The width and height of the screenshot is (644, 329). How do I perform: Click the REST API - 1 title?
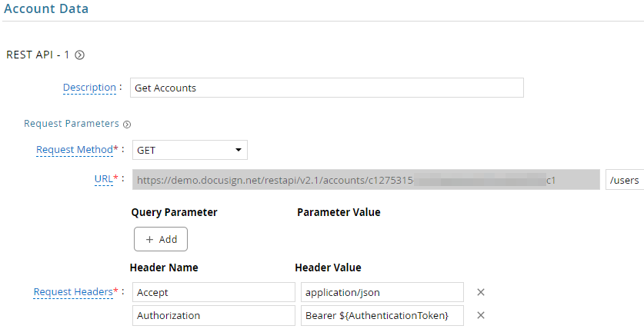(38, 55)
